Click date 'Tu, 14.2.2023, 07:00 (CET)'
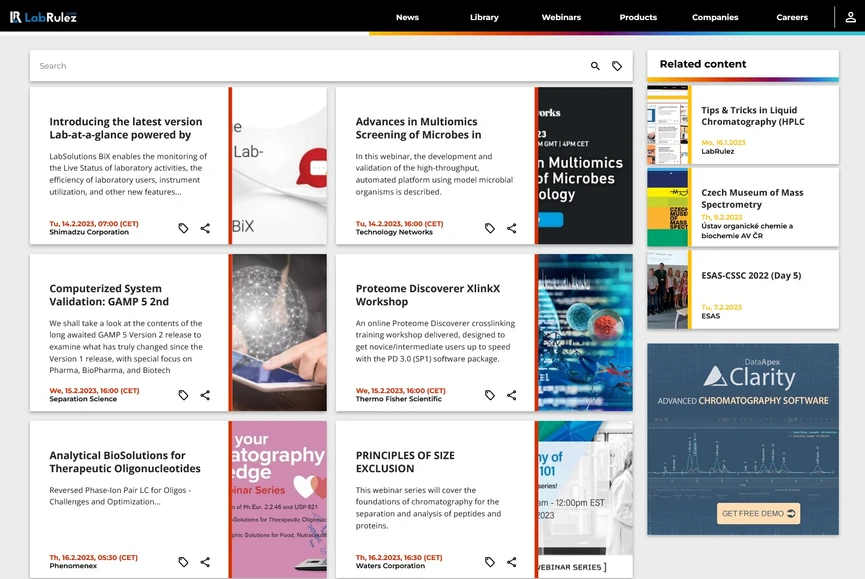The image size is (865, 579). pyautogui.click(x=94, y=224)
